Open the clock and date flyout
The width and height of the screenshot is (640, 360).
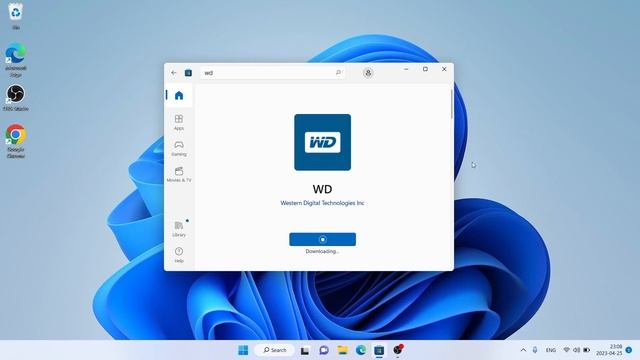click(609, 350)
